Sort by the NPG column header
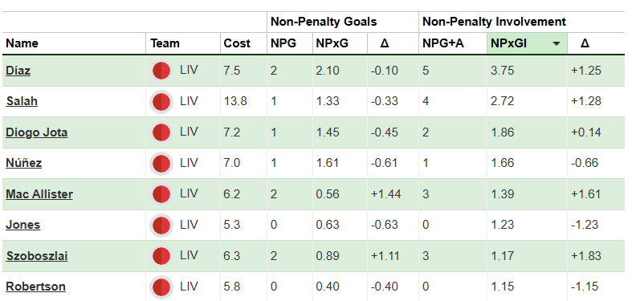Image resolution: width=644 pixels, height=301 pixels. click(x=283, y=43)
